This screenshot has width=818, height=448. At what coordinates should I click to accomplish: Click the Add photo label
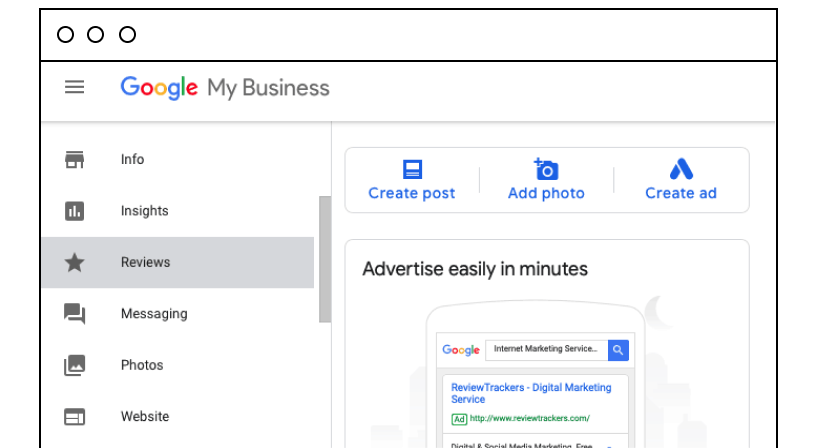[x=546, y=193]
